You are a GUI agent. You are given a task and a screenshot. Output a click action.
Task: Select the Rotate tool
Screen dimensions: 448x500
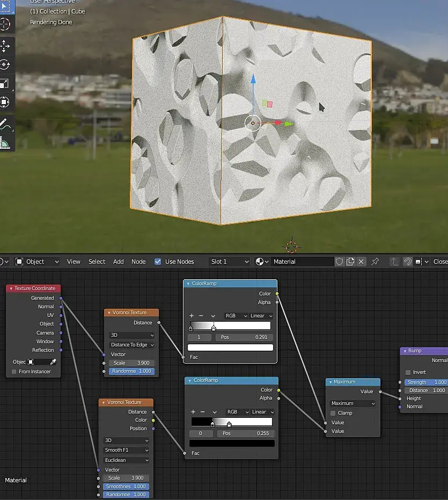click(x=5, y=64)
